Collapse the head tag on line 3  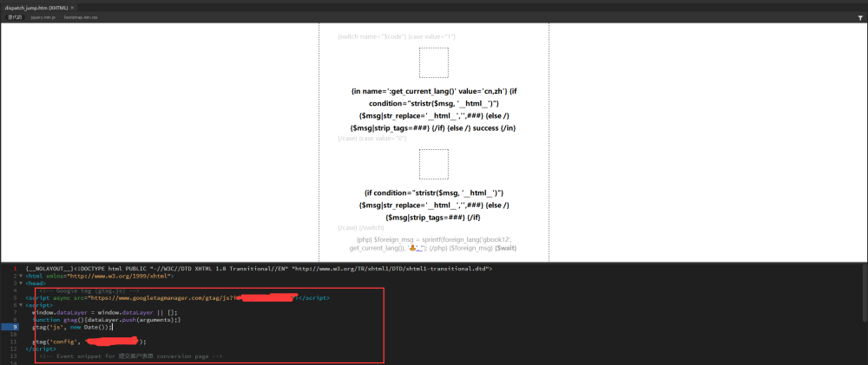(21, 284)
